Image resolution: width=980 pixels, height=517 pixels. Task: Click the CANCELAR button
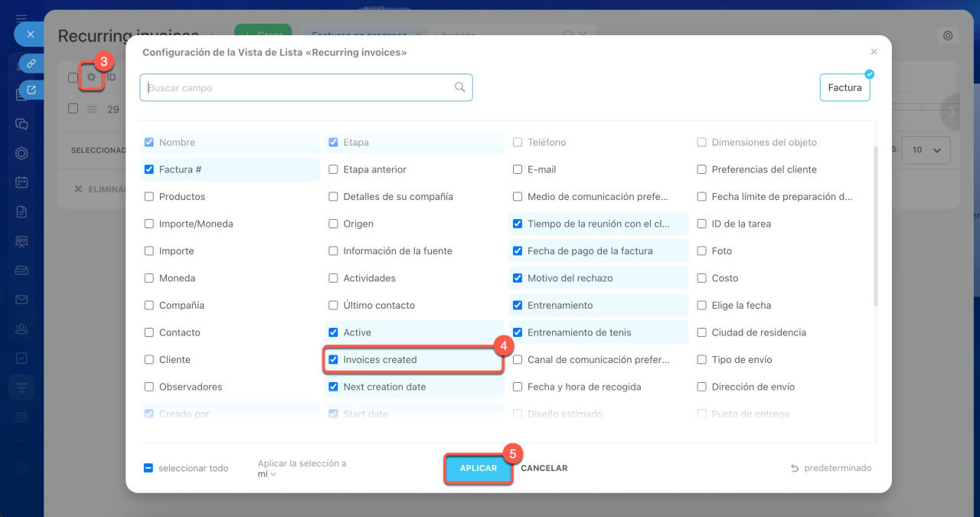(x=544, y=468)
